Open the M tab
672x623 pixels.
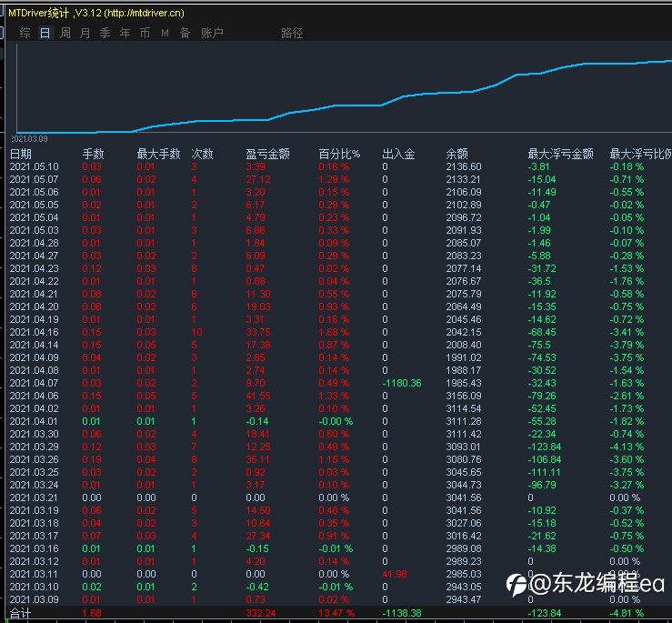(165, 33)
